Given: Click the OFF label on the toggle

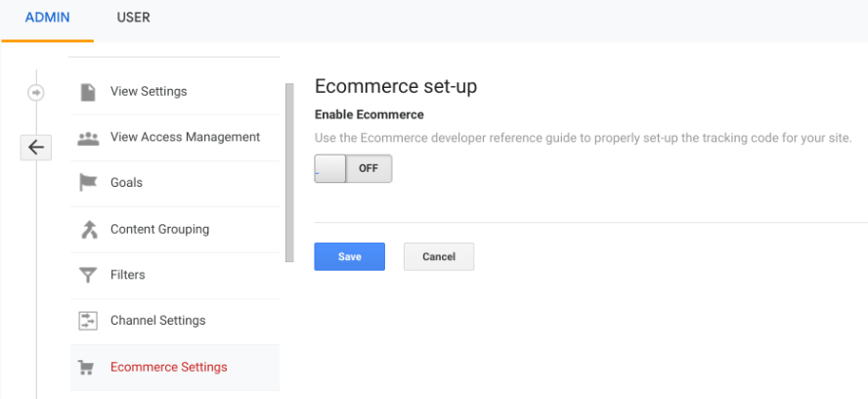Looking at the screenshot, I should [x=369, y=168].
